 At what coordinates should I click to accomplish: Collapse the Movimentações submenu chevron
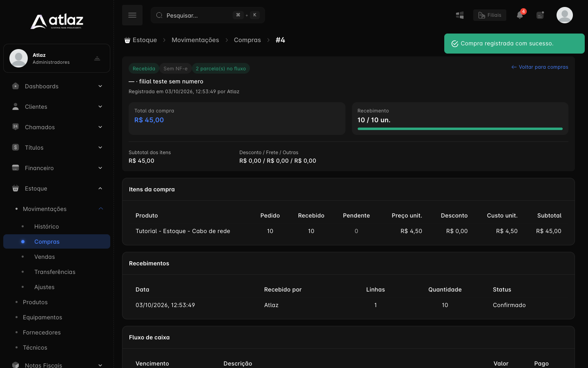(101, 209)
